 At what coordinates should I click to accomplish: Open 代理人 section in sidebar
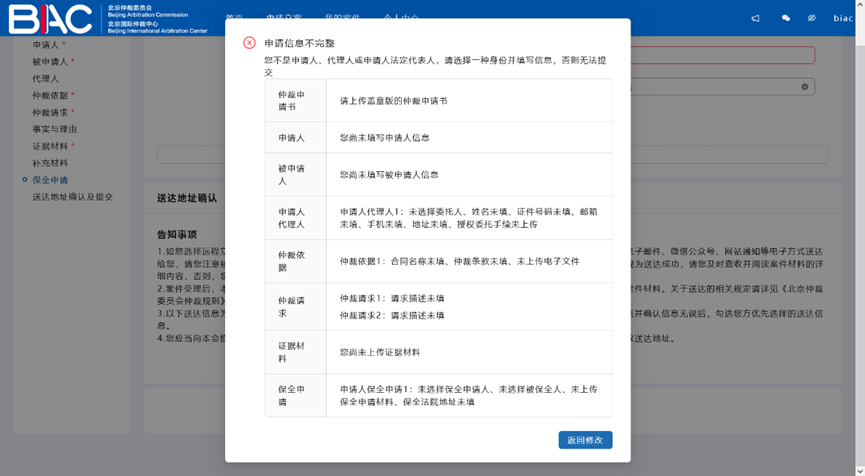click(x=46, y=79)
